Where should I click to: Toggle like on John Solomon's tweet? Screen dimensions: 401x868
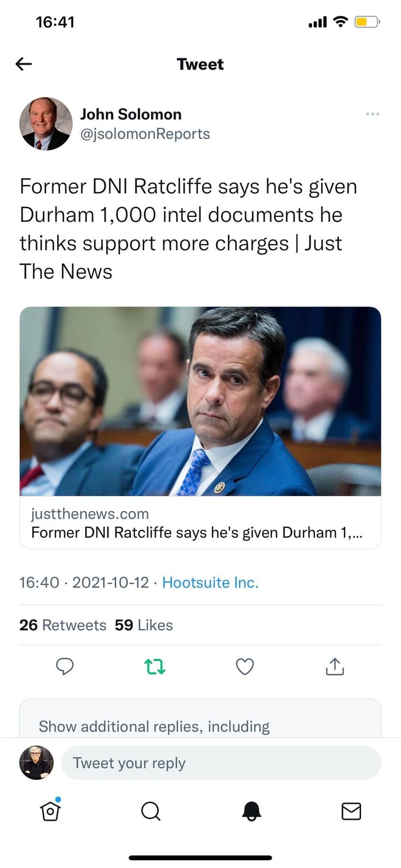pos(245,667)
